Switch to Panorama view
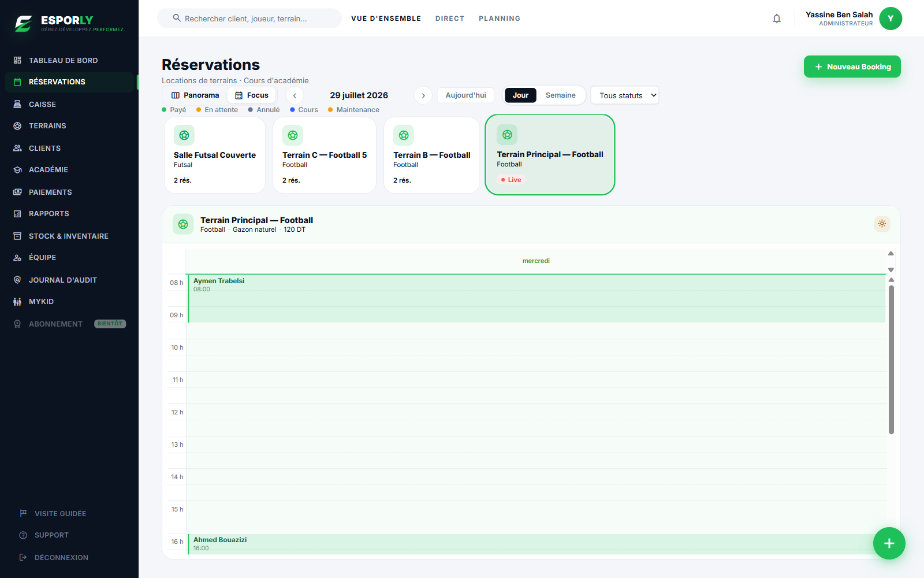The image size is (924, 578). [195, 95]
